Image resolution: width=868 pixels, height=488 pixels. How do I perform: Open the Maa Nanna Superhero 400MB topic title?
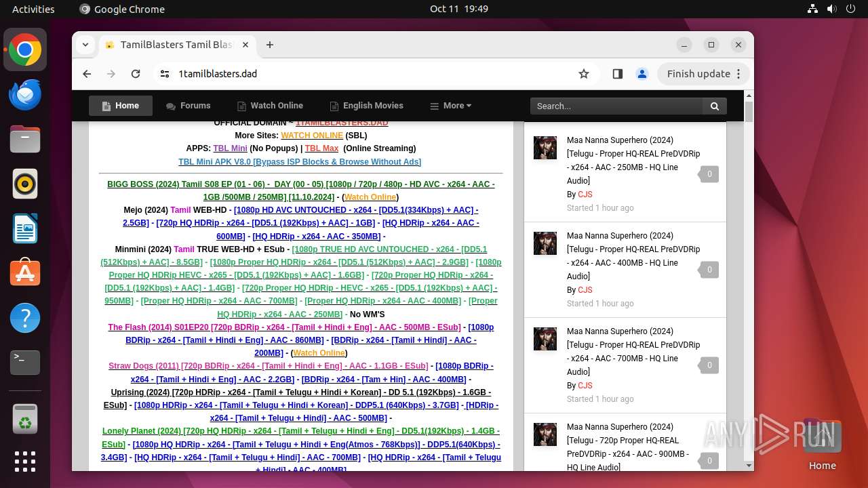633,256
